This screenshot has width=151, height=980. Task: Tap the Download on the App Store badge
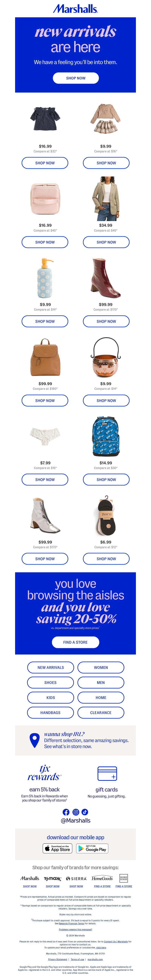58,849
